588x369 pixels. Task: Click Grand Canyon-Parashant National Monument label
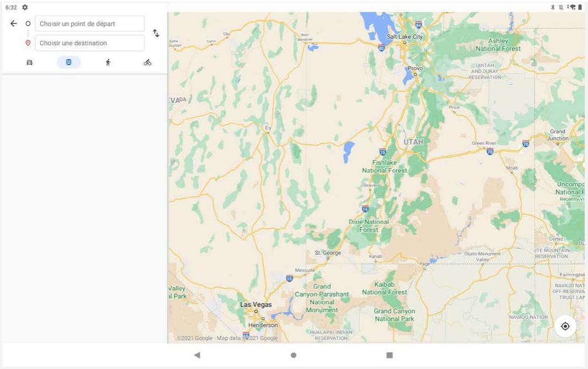[x=322, y=298]
